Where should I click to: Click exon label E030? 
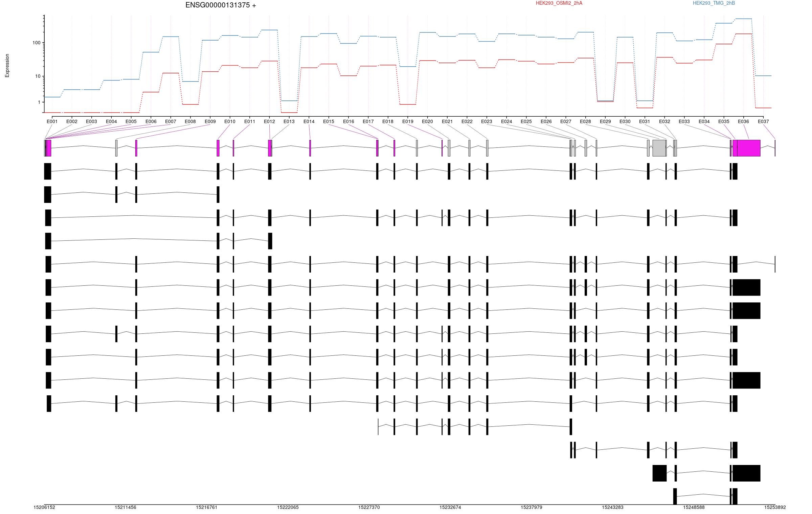tap(625, 121)
